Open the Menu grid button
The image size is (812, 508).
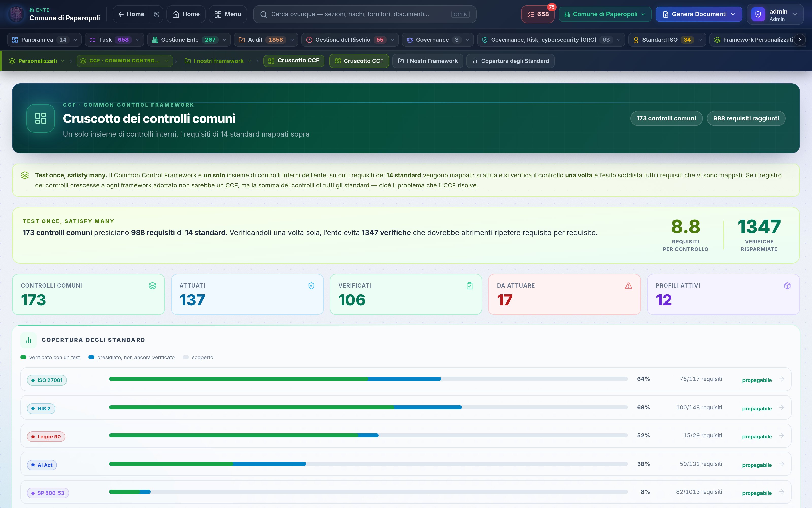point(228,14)
